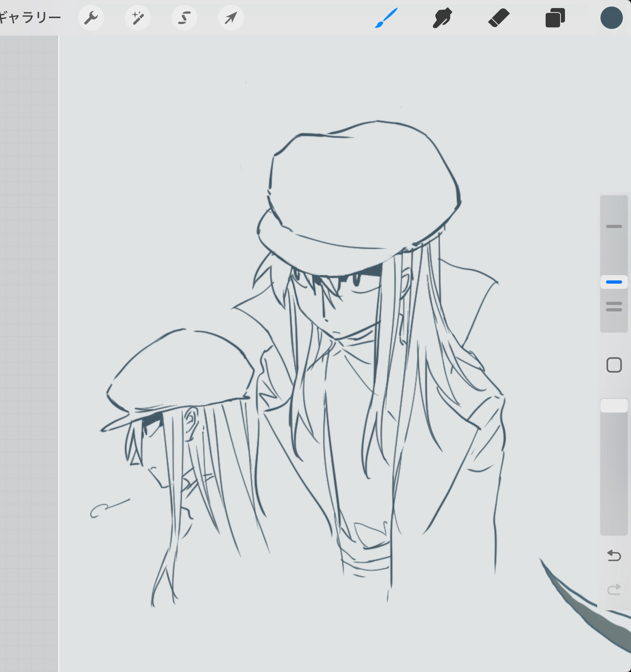Open the Actions wrench menu

91,18
